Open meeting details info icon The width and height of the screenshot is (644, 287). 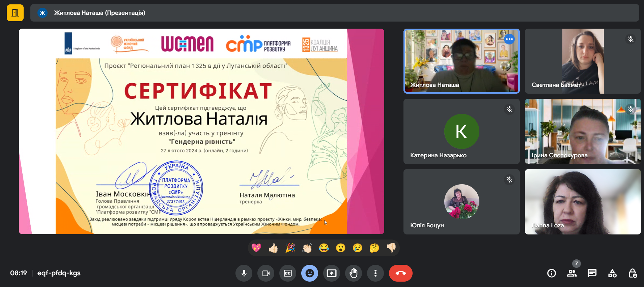(552, 273)
